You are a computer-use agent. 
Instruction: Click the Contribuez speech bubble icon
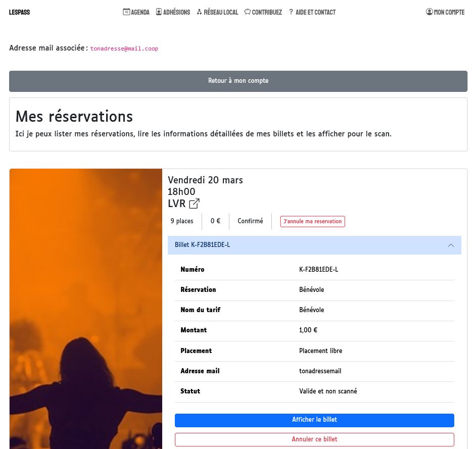247,12
